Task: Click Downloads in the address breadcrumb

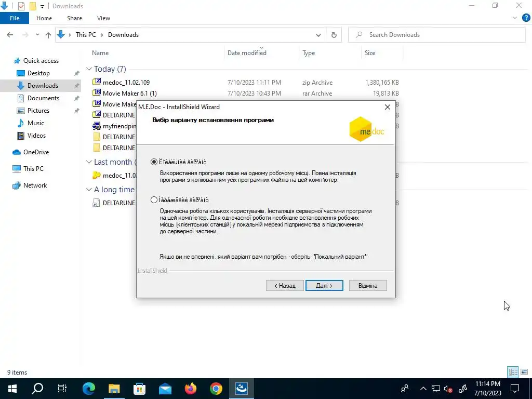Action: coord(123,35)
